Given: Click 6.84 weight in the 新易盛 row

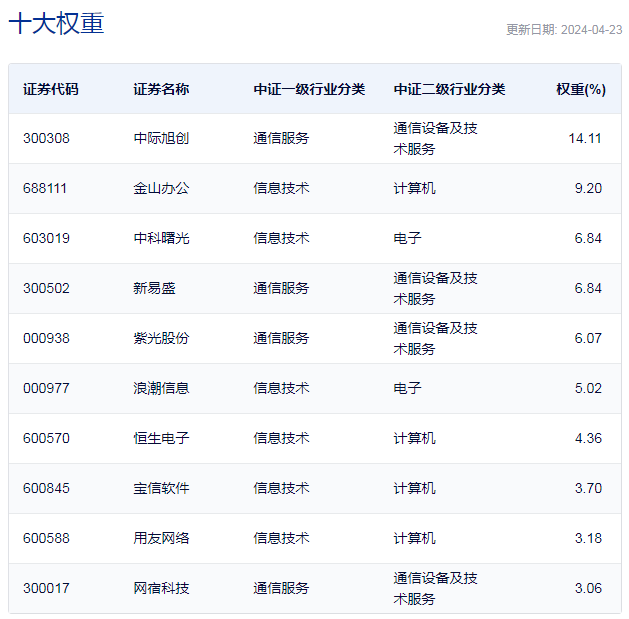Looking at the screenshot, I should [588, 288].
